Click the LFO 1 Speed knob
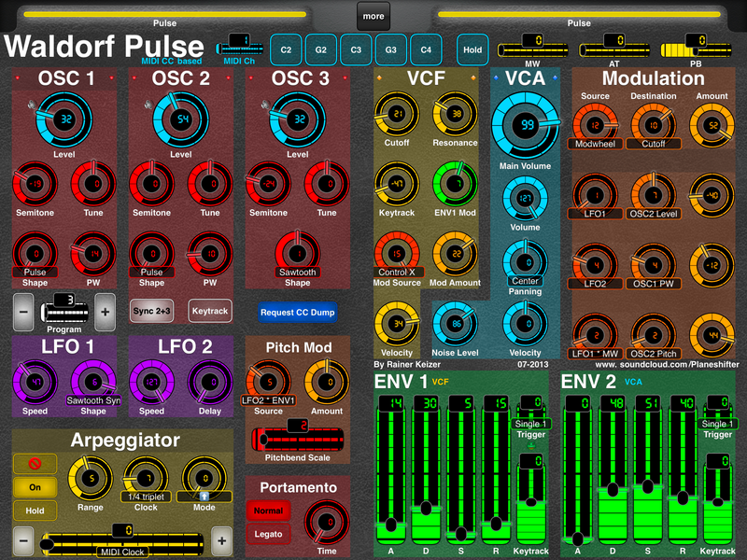Viewport: 747px width, 560px height. [x=34, y=382]
